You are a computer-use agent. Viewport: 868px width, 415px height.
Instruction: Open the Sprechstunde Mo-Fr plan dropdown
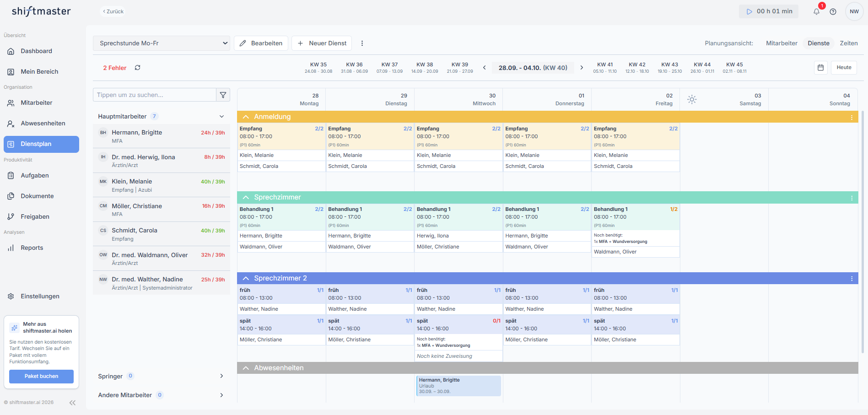click(x=162, y=43)
